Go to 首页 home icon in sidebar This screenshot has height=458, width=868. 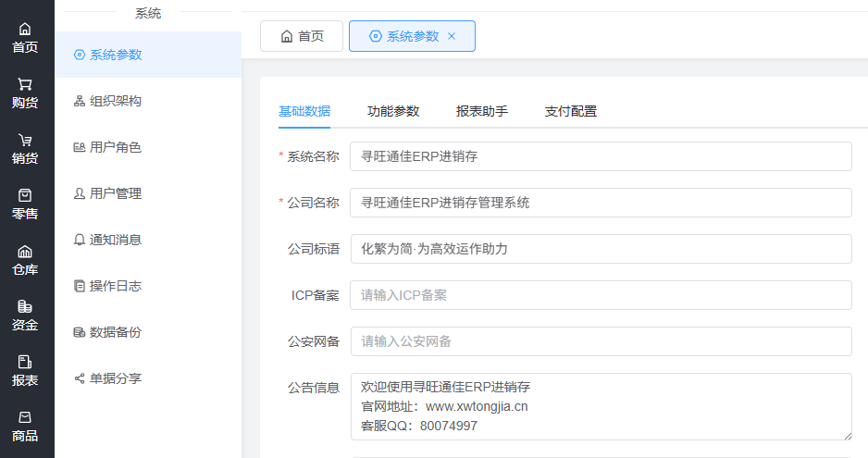click(25, 29)
